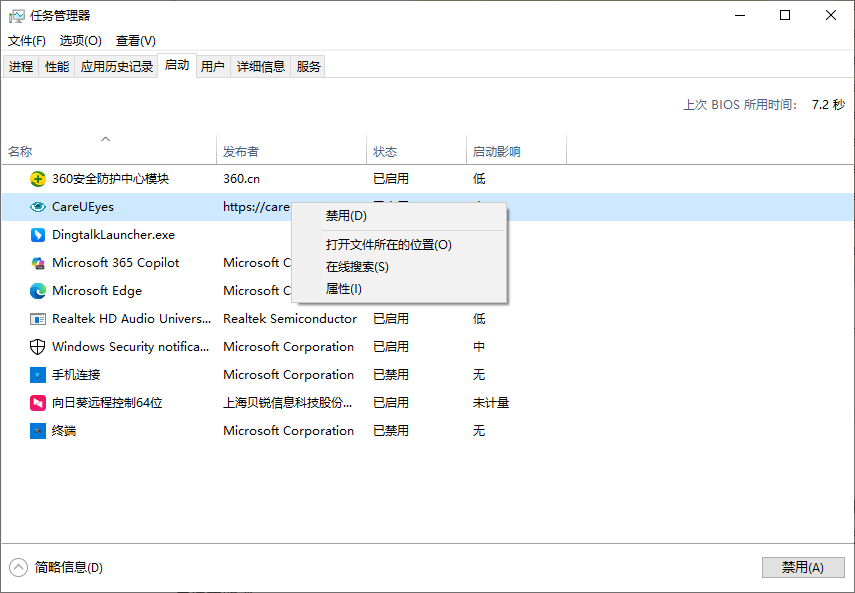Click the 7.2 秒 BIOS time value

click(828, 105)
